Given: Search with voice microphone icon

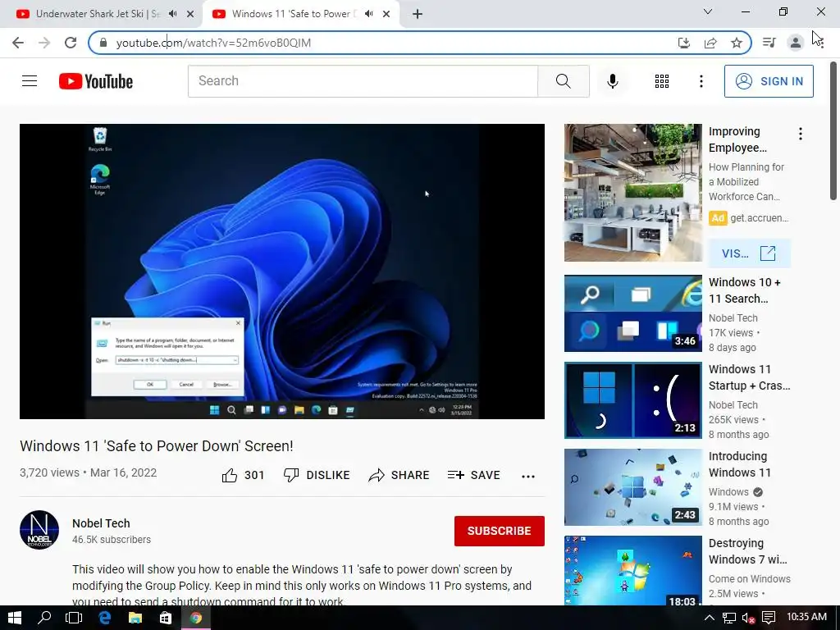Looking at the screenshot, I should 613,81.
